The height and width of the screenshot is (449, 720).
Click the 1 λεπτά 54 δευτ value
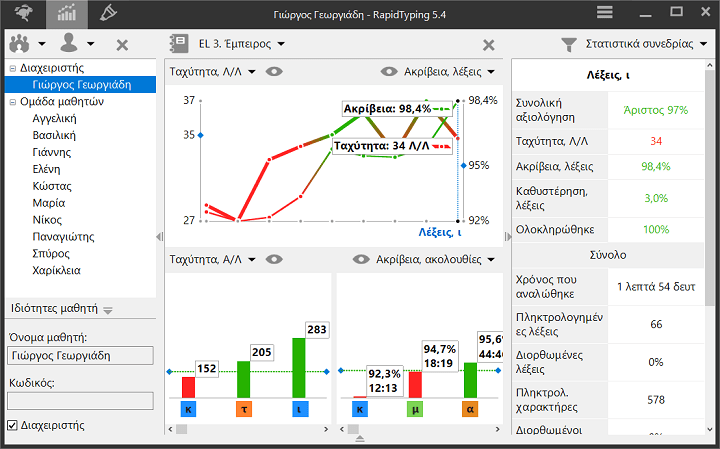[656, 287]
